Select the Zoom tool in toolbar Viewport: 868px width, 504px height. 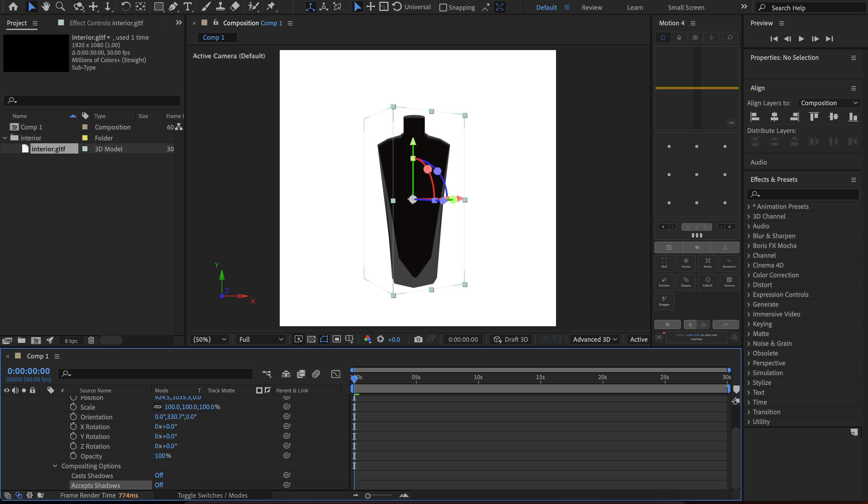pos(60,7)
